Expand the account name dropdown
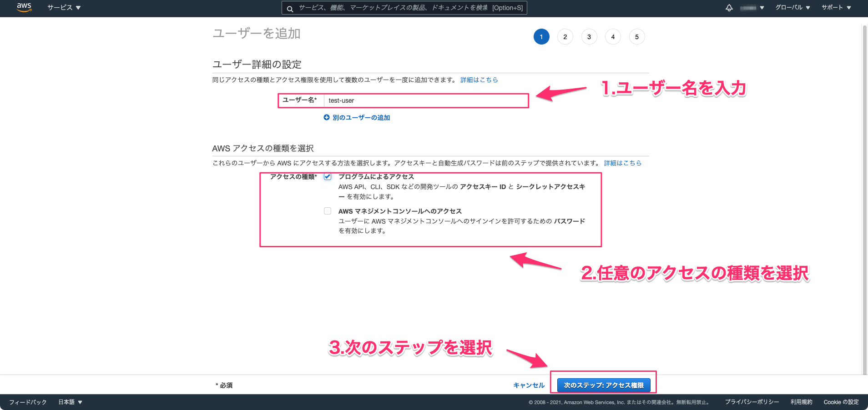This screenshot has height=410, width=868. pyautogui.click(x=752, y=8)
